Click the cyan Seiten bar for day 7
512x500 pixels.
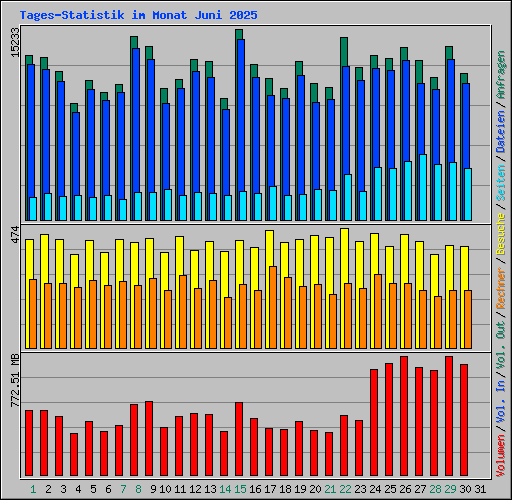(123, 210)
